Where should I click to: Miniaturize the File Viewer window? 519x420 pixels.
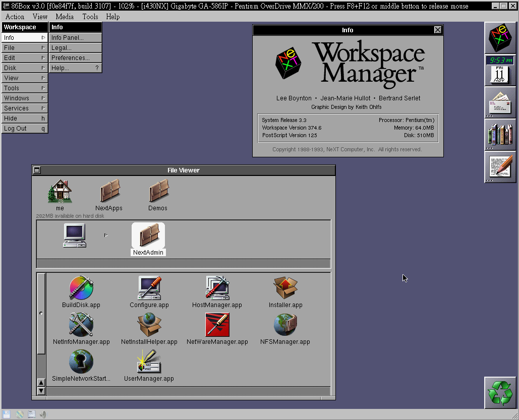(37, 170)
